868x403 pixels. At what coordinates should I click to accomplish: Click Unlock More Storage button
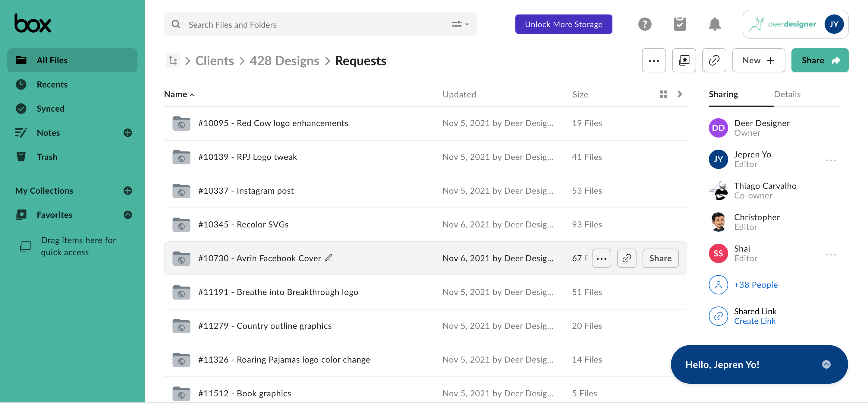pyautogui.click(x=563, y=24)
